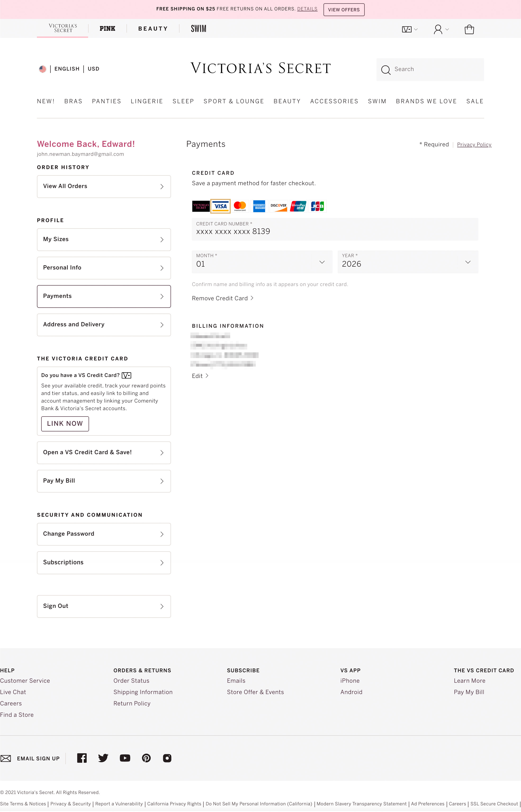Expand the Address and Delivery section
Screen dimensions: 521x812
click(x=103, y=325)
